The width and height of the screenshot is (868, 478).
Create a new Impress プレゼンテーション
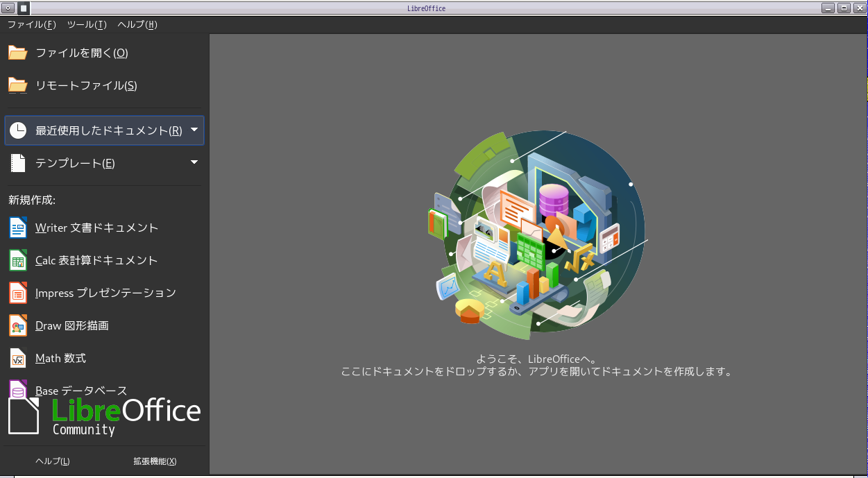[104, 293]
